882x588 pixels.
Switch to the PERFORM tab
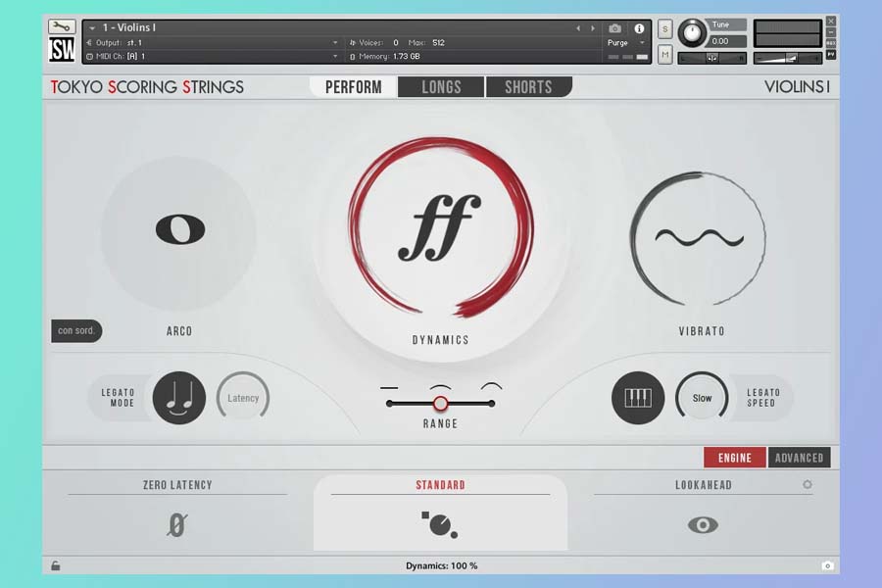[353, 87]
